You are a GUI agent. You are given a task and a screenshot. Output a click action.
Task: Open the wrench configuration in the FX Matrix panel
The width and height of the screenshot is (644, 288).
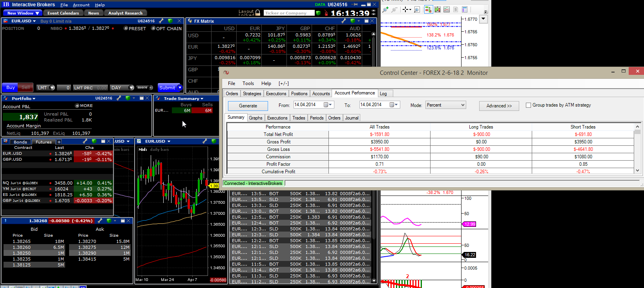click(x=344, y=21)
